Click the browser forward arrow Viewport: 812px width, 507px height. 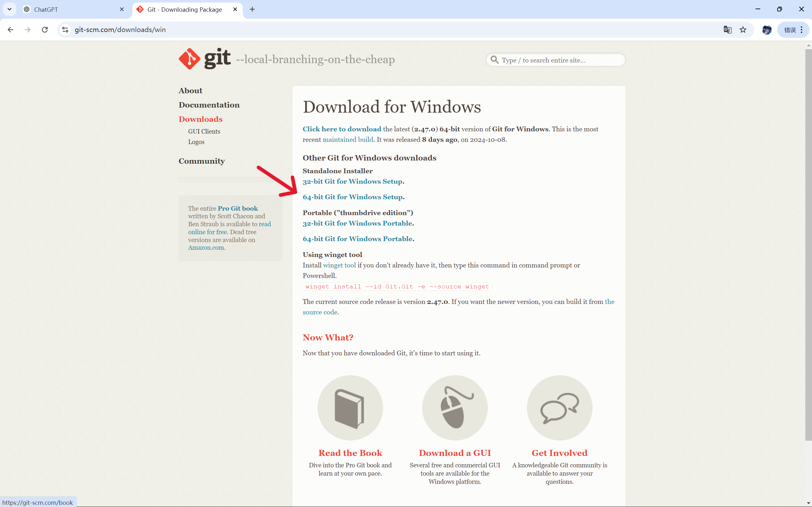(28, 30)
